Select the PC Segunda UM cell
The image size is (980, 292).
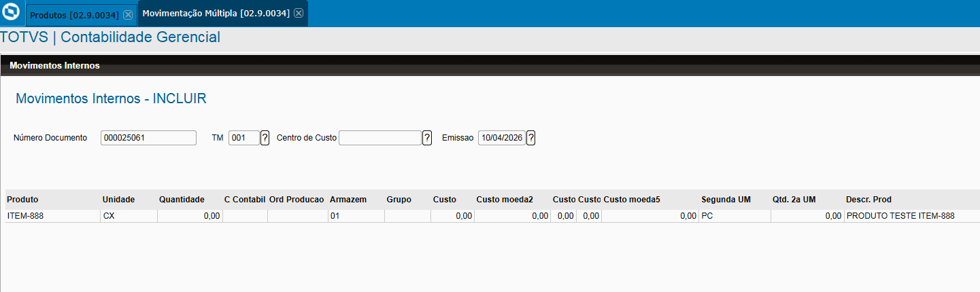point(734,216)
